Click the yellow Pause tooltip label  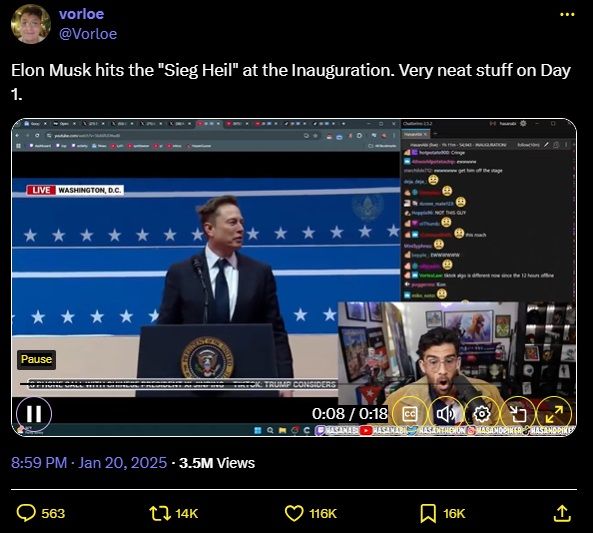pyautogui.click(x=36, y=359)
